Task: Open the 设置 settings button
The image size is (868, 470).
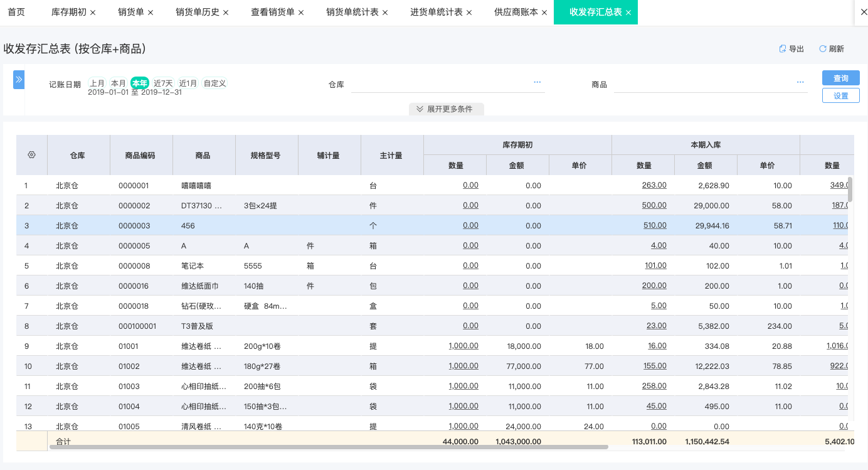Action: [x=840, y=95]
